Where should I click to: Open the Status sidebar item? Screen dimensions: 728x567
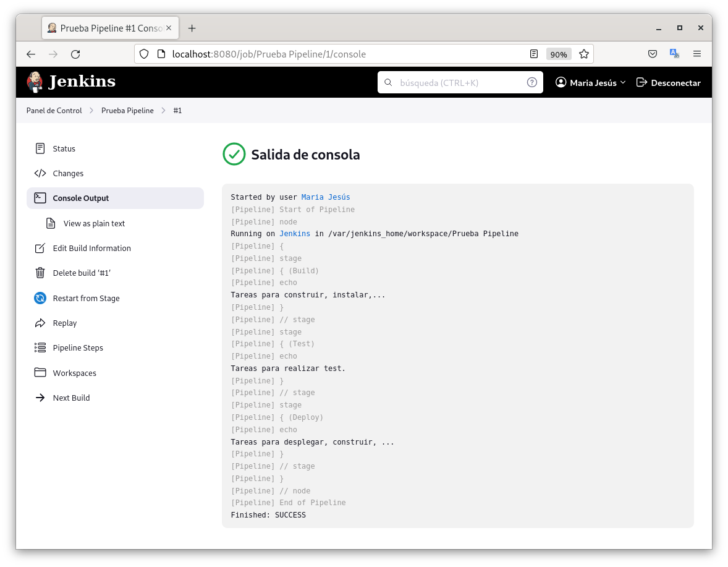[x=64, y=148]
